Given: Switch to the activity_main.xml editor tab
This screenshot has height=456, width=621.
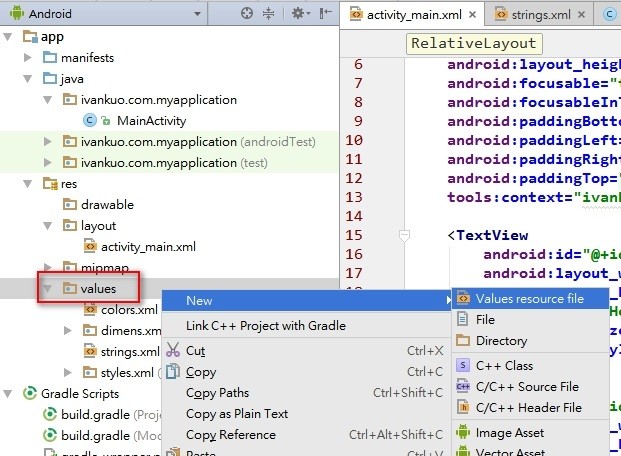Looking at the screenshot, I should [x=414, y=15].
